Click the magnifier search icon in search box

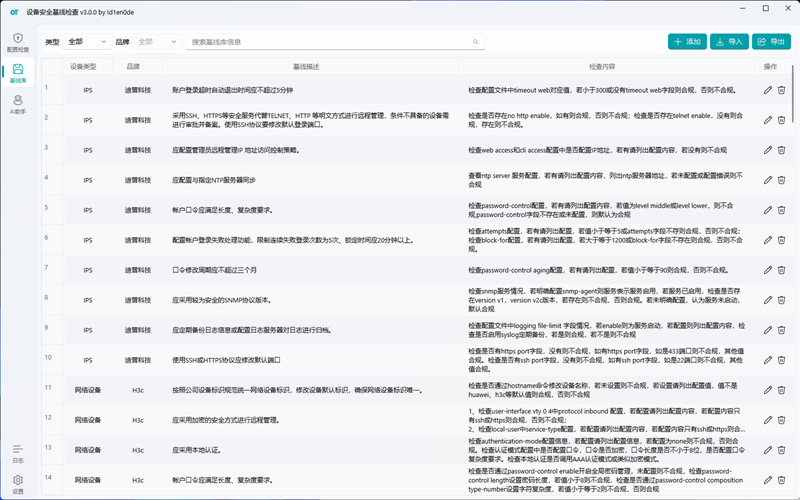(476, 42)
